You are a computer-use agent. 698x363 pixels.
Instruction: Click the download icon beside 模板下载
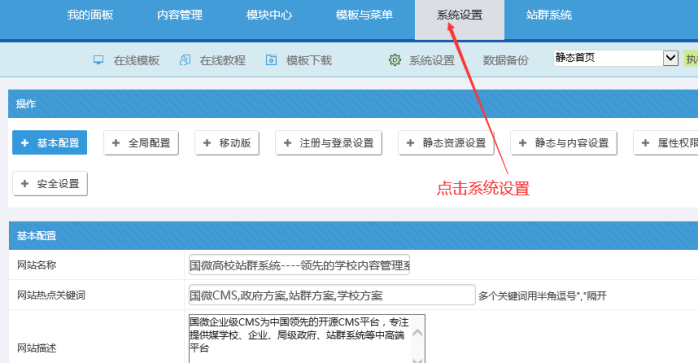tap(271, 60)
